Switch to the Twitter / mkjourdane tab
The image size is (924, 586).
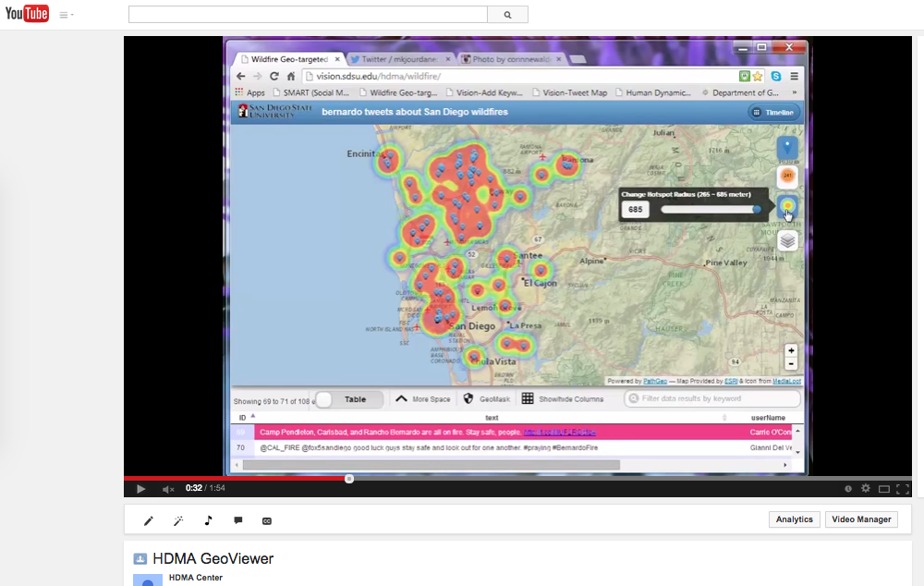point(399,59)
